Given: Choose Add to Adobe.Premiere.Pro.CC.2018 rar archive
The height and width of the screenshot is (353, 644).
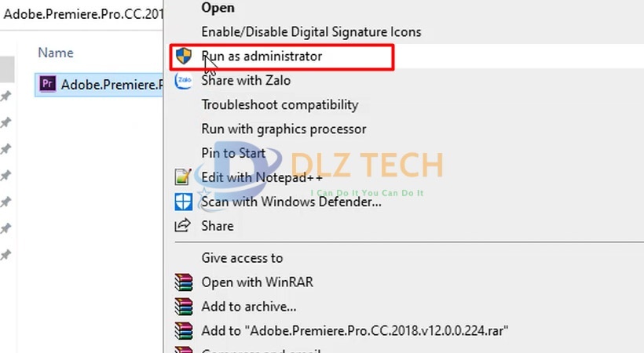Looking at the screenshot, I should point(354,331).
